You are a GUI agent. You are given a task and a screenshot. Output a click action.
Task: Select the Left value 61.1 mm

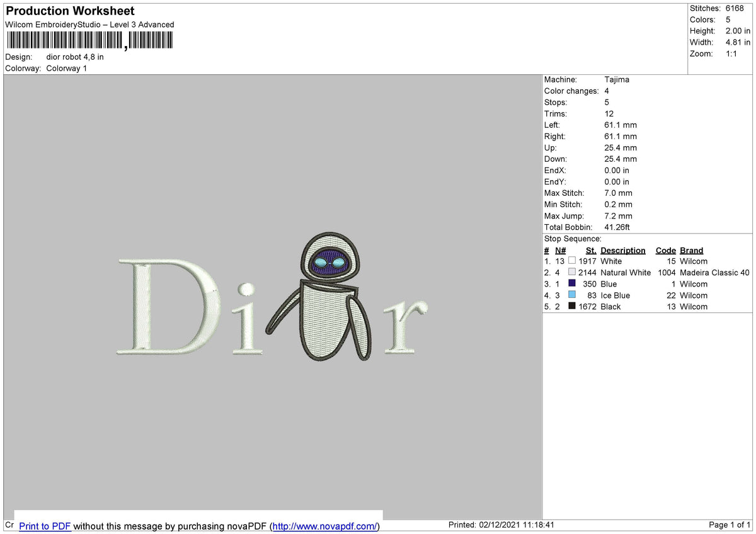coord(621,125)
